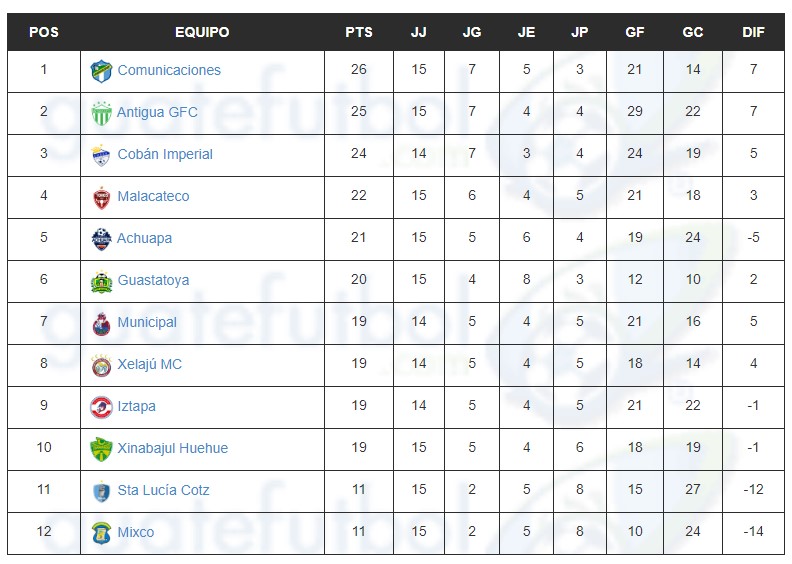Click the Iztapa team badge
Viewport: 792px width, 564px height.
pyautogui.click(x=101, y=407)
